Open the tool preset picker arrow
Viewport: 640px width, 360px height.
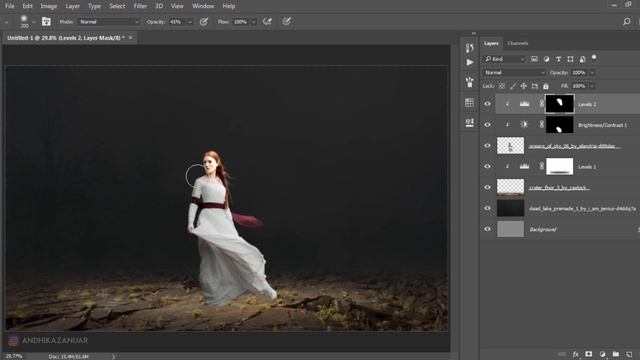point(7,22)
